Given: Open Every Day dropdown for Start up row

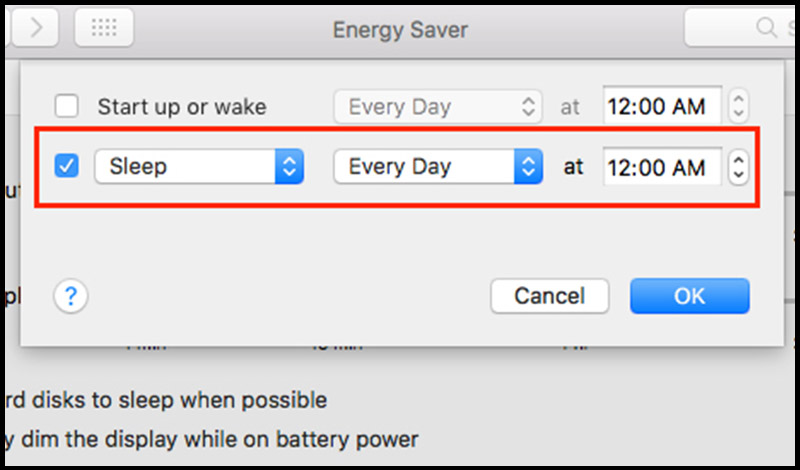Looking at the screenshot, I should pyautogui.click(x=438, y=106).
